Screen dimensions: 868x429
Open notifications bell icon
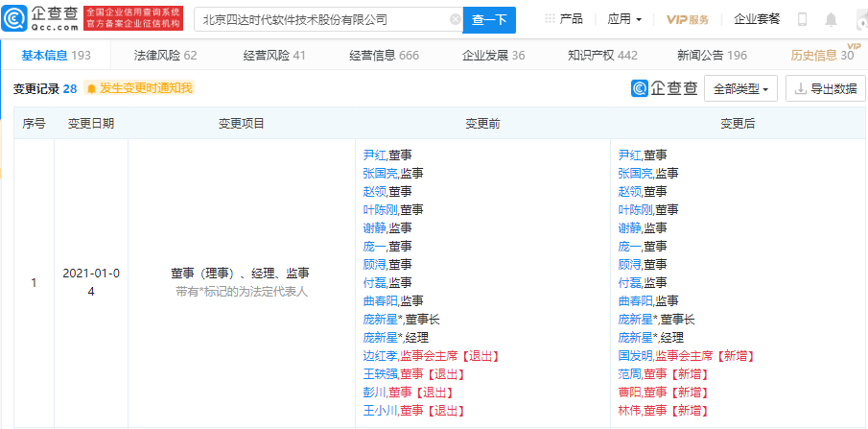coord(831,19)
